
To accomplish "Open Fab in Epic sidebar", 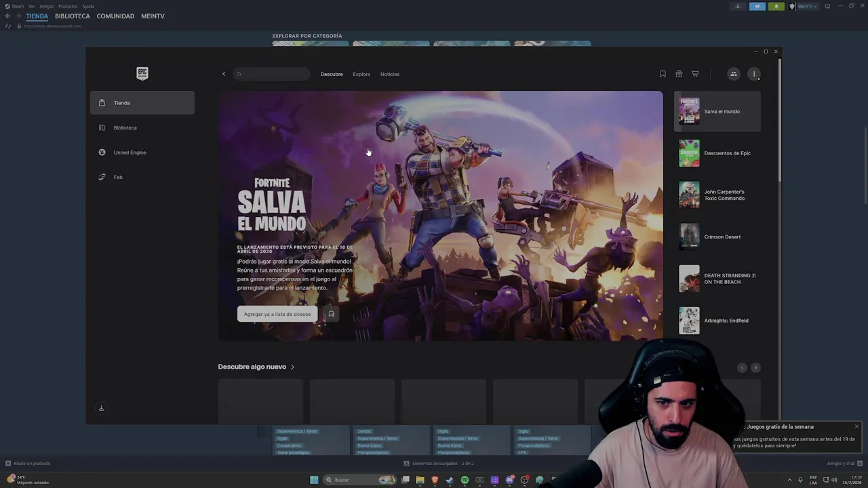I will coord(142,177).
